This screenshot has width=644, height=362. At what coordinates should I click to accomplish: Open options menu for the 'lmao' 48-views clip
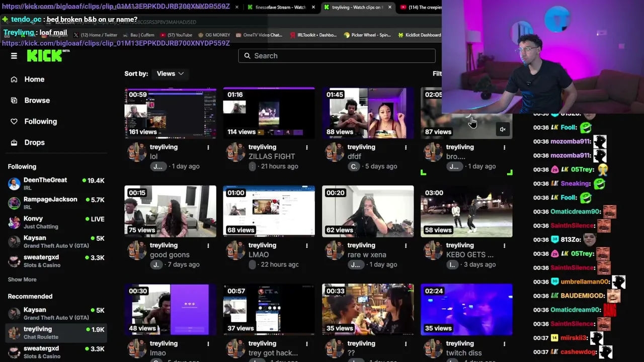coord(208,343)
